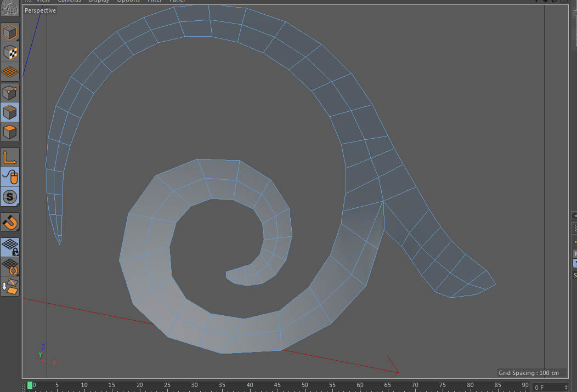The height and width of the screenshot is (392, 577).
Task: Click frame 15 on the timeline ruler
Action: (111, 385)
